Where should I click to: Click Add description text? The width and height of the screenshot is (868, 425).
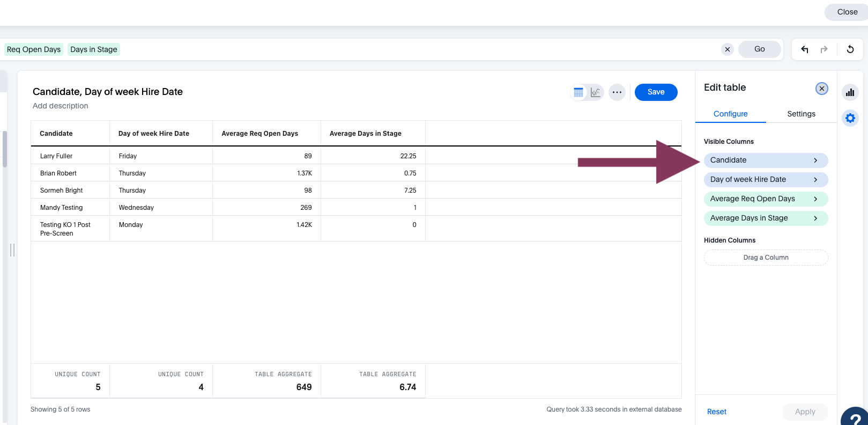[x=61, y=106]
